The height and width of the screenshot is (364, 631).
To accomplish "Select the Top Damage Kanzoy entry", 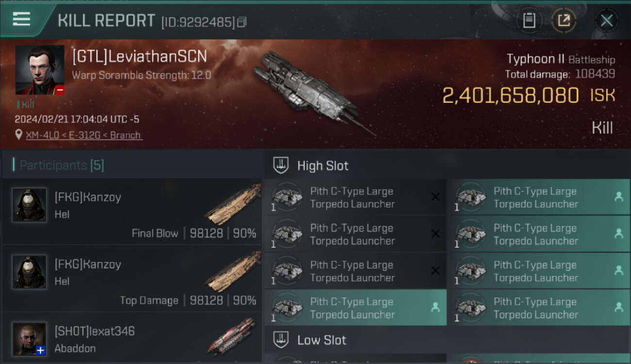I will (x=132, y=279).
